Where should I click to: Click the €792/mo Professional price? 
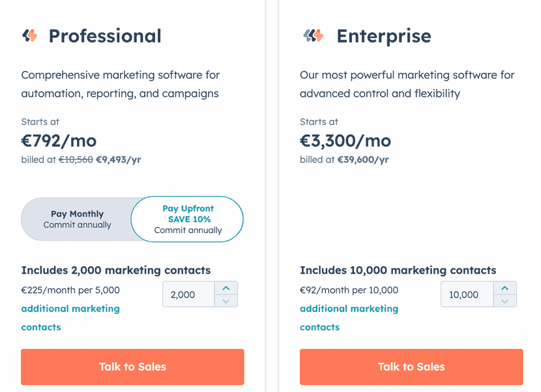59,141
